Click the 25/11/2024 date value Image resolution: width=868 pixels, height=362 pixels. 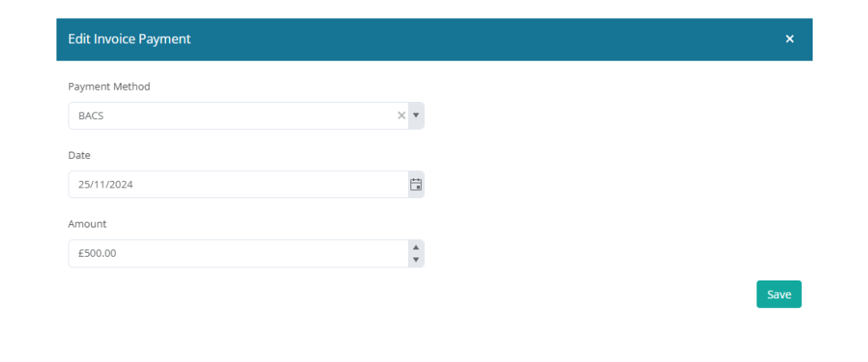(x=105, y=184)
